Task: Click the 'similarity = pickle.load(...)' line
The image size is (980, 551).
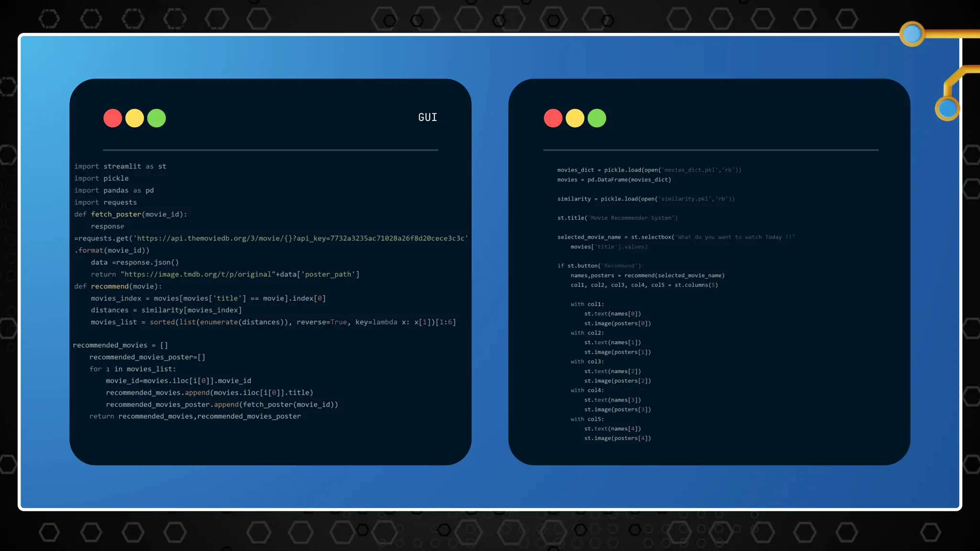Action: (646, 198)
